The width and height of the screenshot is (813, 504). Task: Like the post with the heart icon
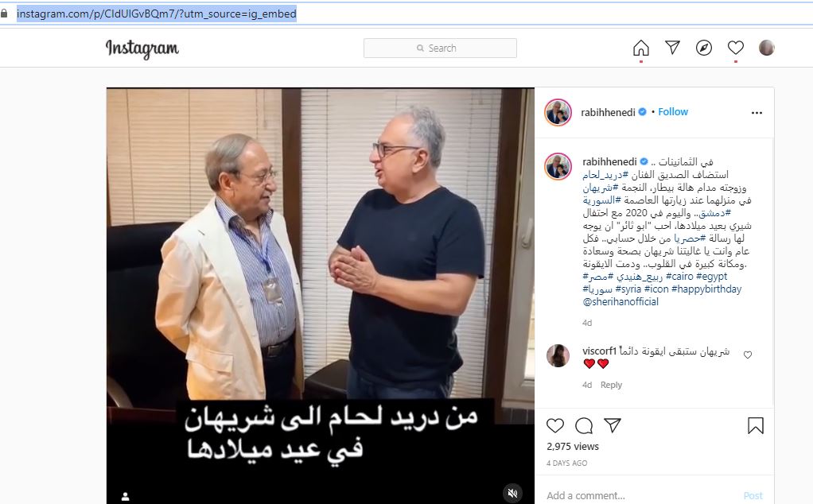pyautogui.click(x=554, y=425)
